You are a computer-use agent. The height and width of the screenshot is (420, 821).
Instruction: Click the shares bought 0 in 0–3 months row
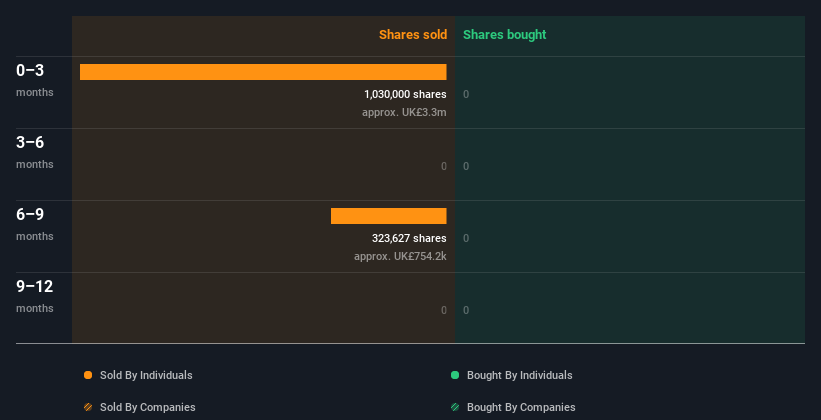click(466, 94)
